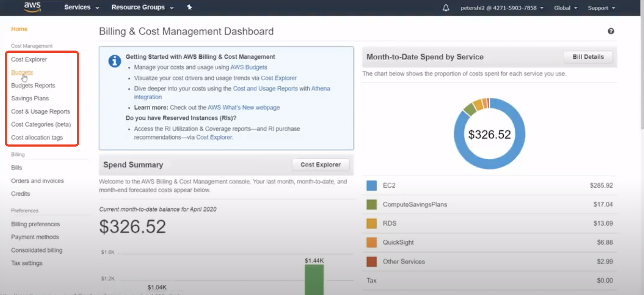Image resolution: width=644 pixels, height=295 pixels.
Task: Click the RDS yellow legend square
Action: pyautogui.click(x=371, y=223)
